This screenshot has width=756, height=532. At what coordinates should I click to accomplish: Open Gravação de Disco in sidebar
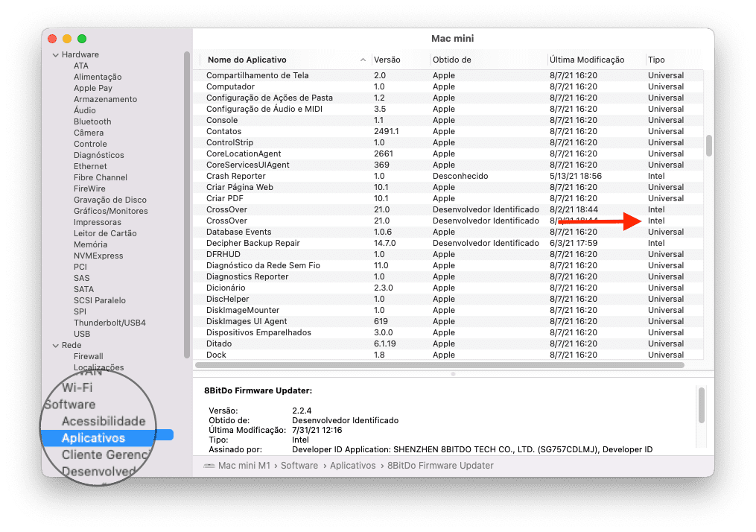pos(110,200)
